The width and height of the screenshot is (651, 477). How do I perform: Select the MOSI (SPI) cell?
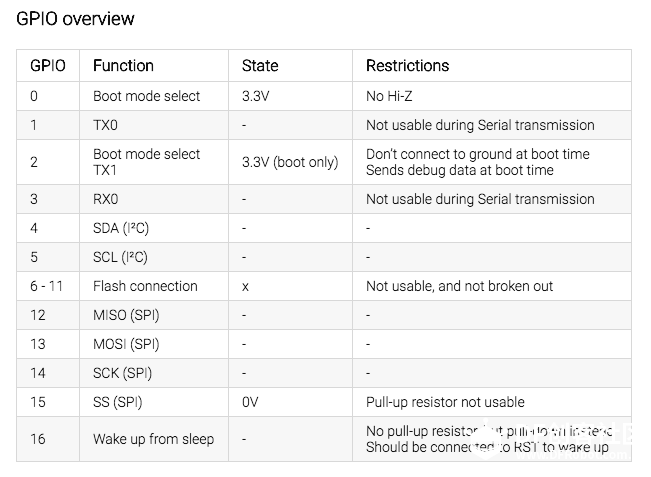154,344
